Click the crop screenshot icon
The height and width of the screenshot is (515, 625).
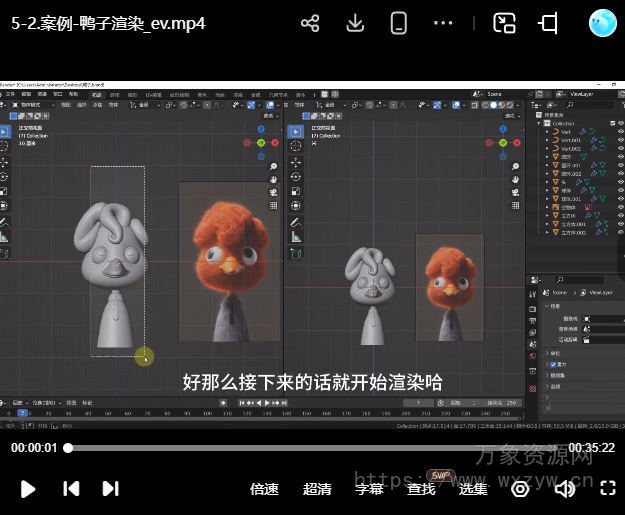pos(549,23)
